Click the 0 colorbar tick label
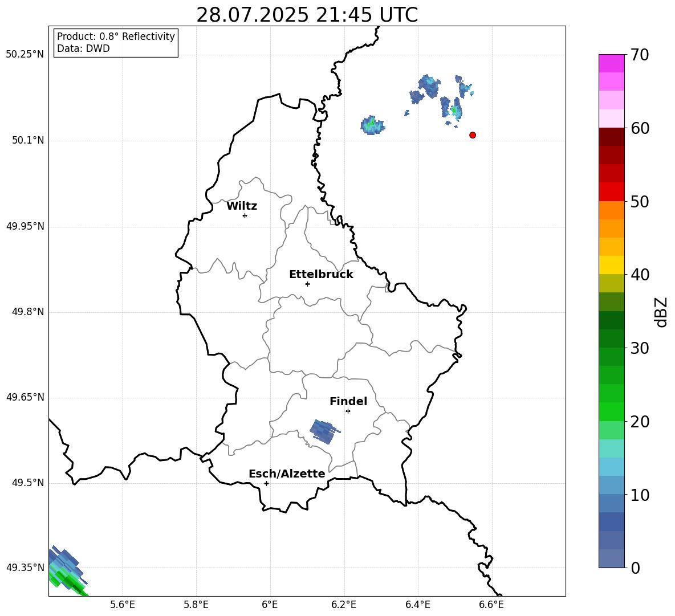Viewport: 675px width, 616px height. tap(635, 568)
